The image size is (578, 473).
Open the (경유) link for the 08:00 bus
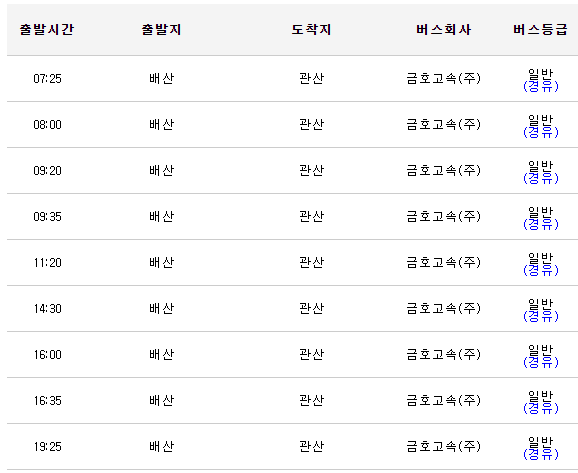point(541,132)
